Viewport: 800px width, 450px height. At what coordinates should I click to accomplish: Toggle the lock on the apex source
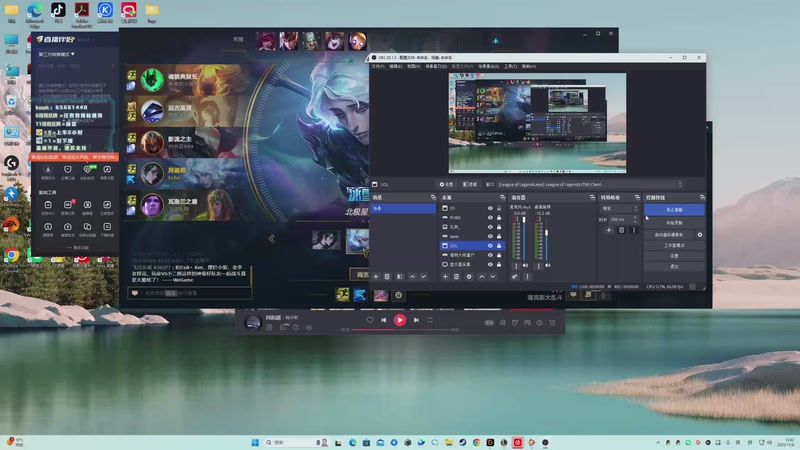point(499,236)
